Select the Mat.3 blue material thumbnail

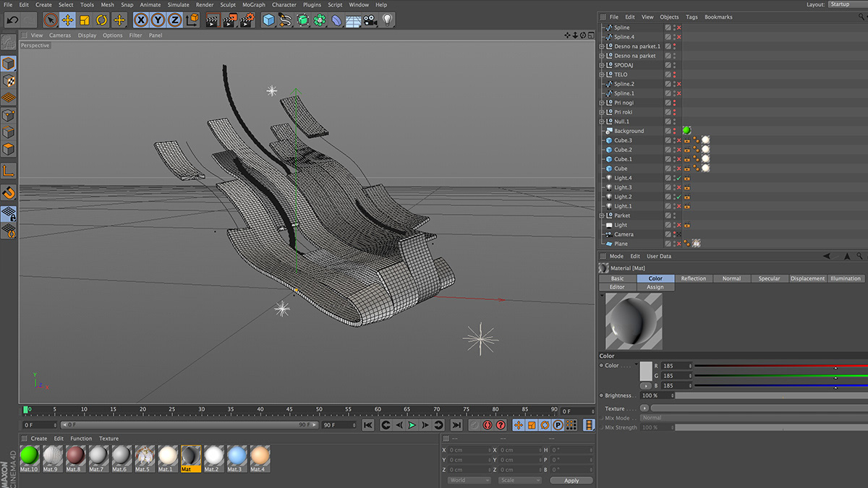tap(237, 456)
